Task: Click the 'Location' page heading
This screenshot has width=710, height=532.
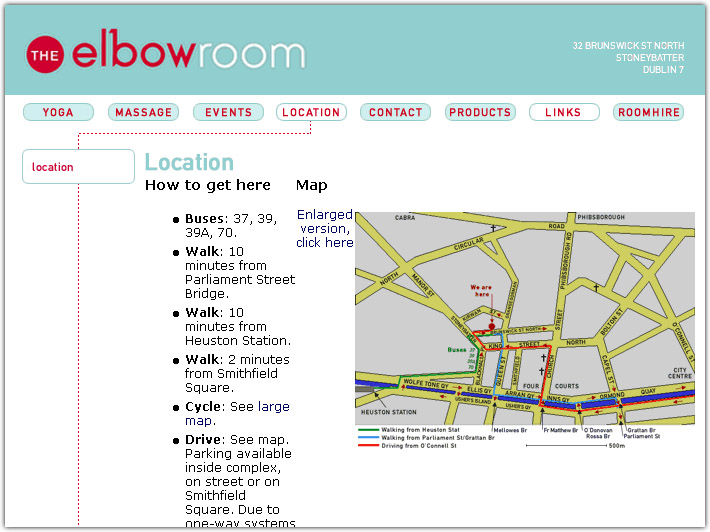Action: (x=189, y=162)
